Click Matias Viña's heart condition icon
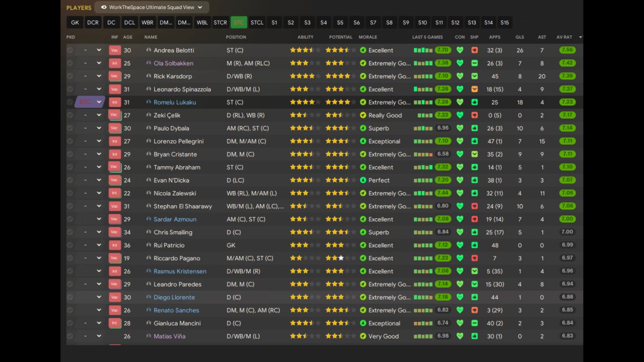This screenshot has height=362, width=644. 460,336
